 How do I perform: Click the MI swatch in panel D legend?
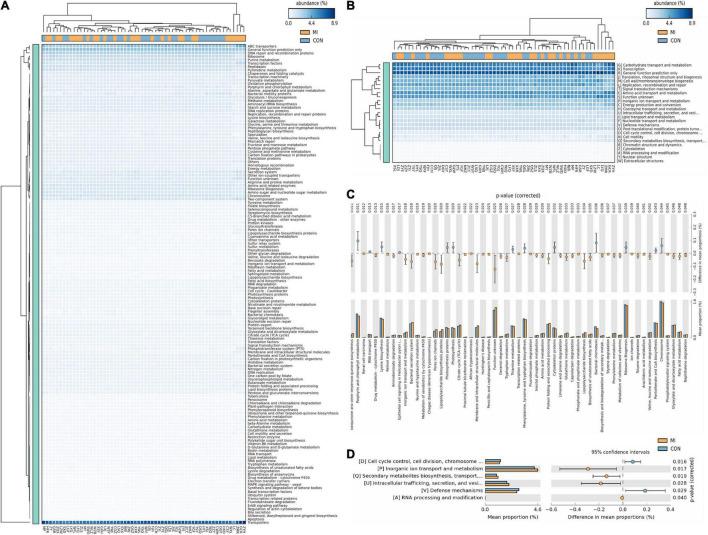tap(663, 440)
